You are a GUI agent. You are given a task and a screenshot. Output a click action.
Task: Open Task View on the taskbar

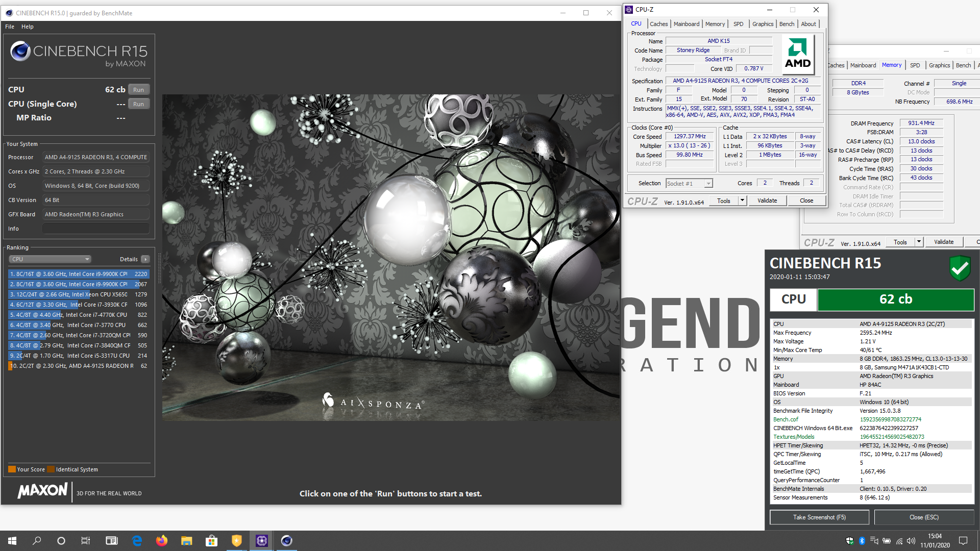(x=86, y=541)
